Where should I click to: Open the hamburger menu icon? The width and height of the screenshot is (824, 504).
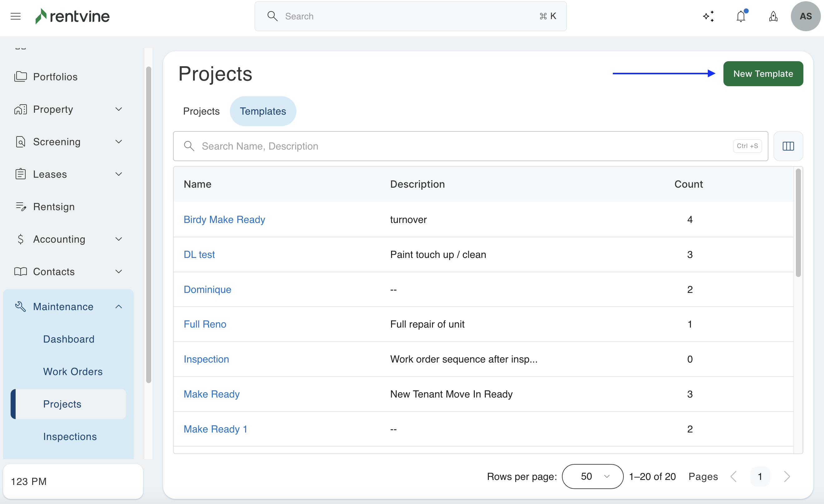pyautogui.click(x=15, y=16)
